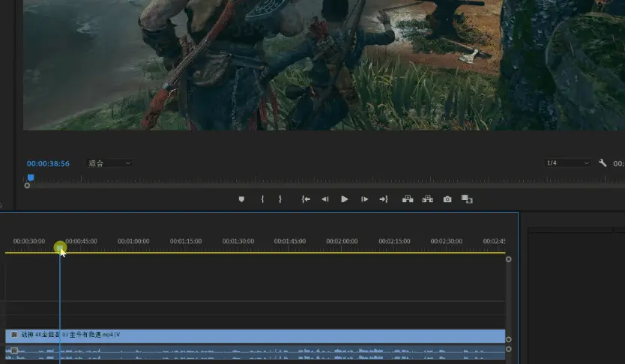Go to the In point
This screenshot has height=364, width=625.
point(306,199)
